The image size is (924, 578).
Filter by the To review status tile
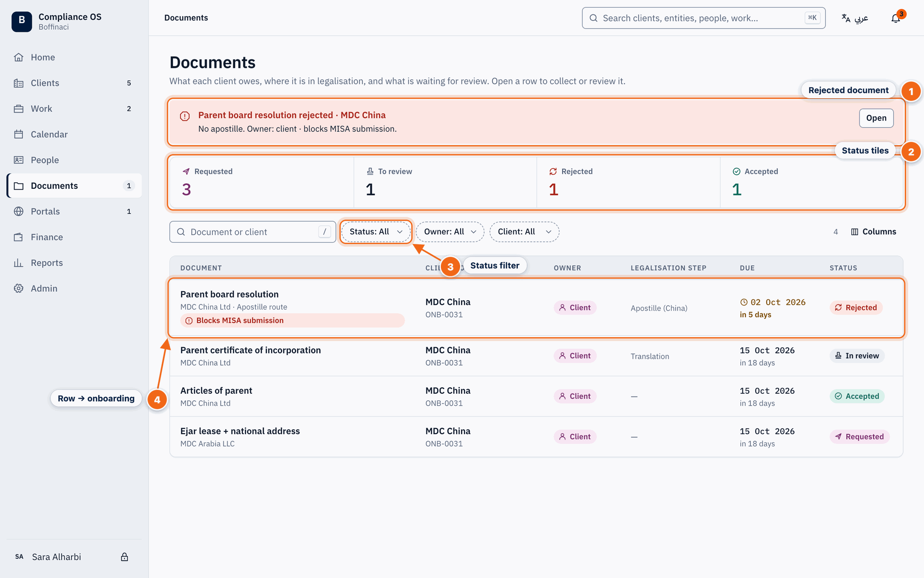[x=445, y=182]
